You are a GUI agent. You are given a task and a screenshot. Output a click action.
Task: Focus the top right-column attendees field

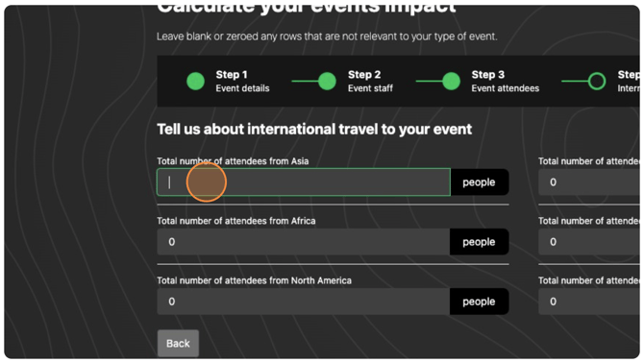[589, 181]
